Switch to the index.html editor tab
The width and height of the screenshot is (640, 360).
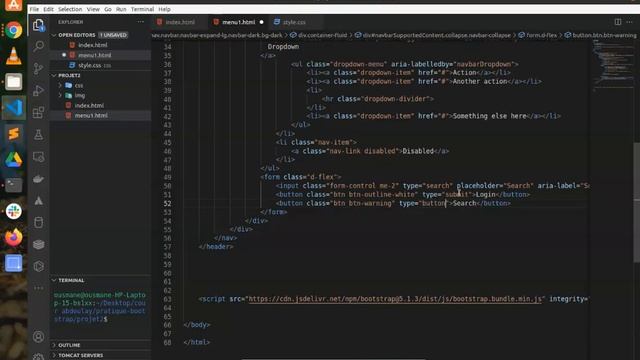(x=180, y=22)
